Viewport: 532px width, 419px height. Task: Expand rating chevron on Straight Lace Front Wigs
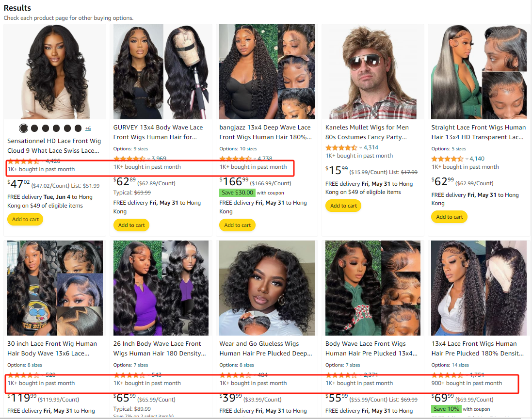467,159
